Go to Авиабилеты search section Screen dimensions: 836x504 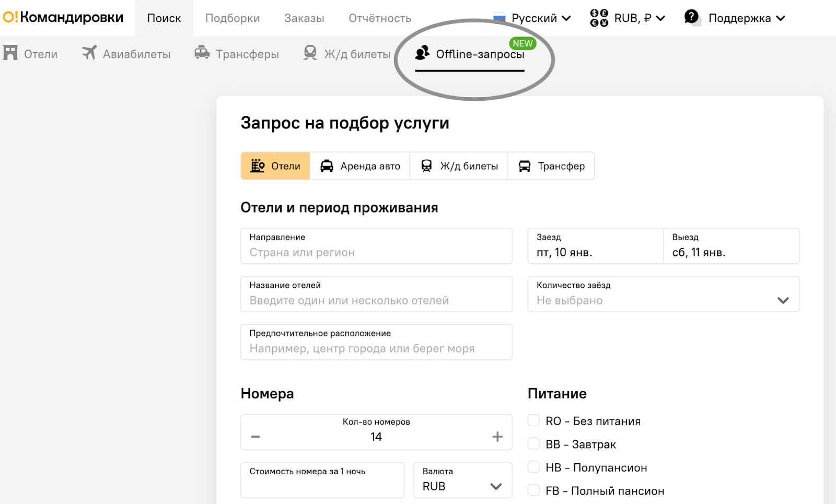[x=126, y=53]
